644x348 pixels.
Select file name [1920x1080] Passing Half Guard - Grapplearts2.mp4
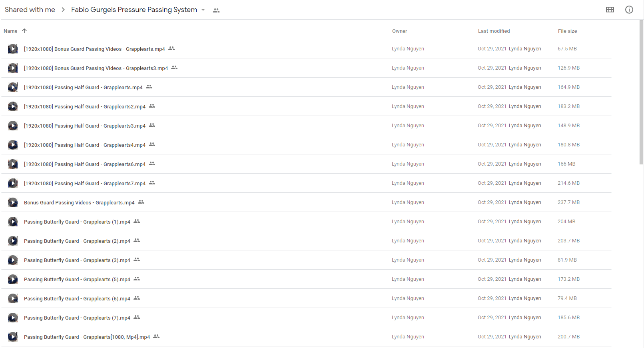(x=85, y=107)
